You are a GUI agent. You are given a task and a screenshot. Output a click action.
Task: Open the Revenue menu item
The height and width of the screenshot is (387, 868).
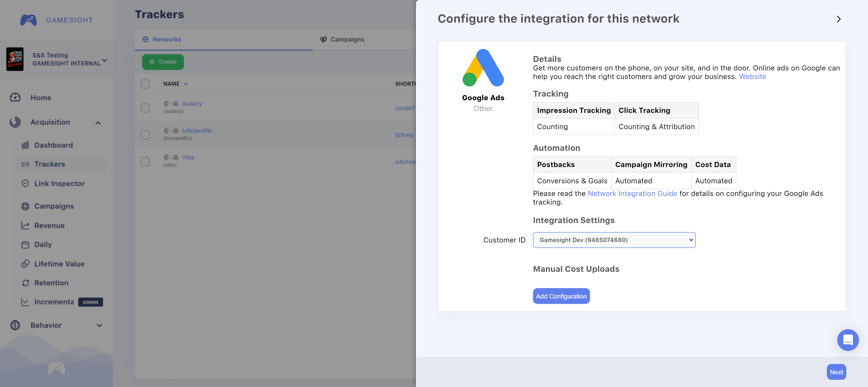coord(49,226)
